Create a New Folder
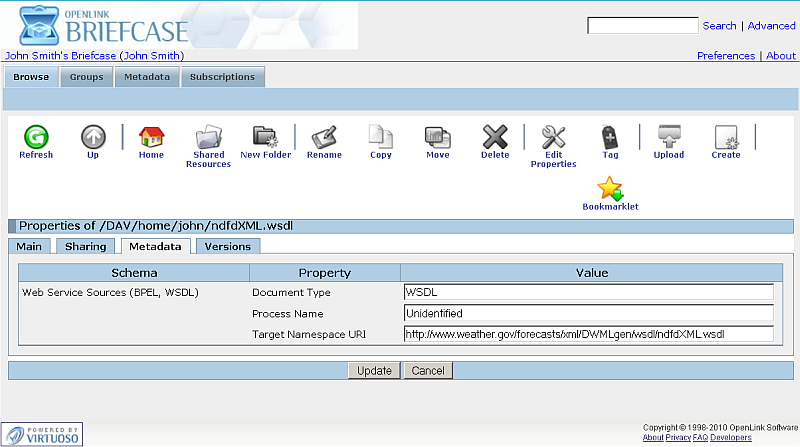This screenshot has height=447, width=800. coord(265,137)
